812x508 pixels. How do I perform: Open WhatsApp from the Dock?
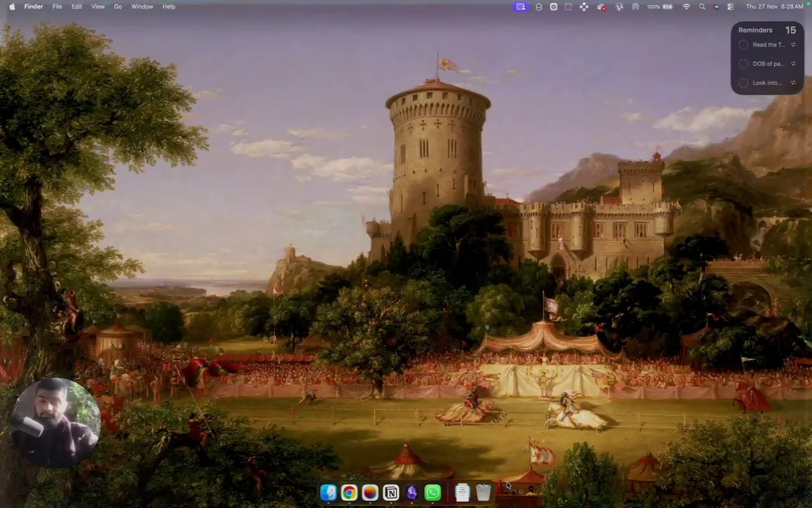pos(432,492)
